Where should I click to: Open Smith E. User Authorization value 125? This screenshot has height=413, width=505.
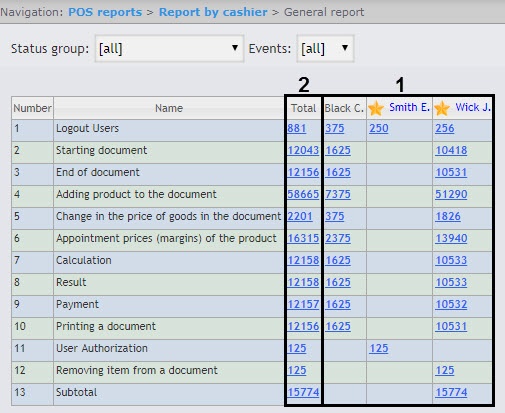pos(379,348)
